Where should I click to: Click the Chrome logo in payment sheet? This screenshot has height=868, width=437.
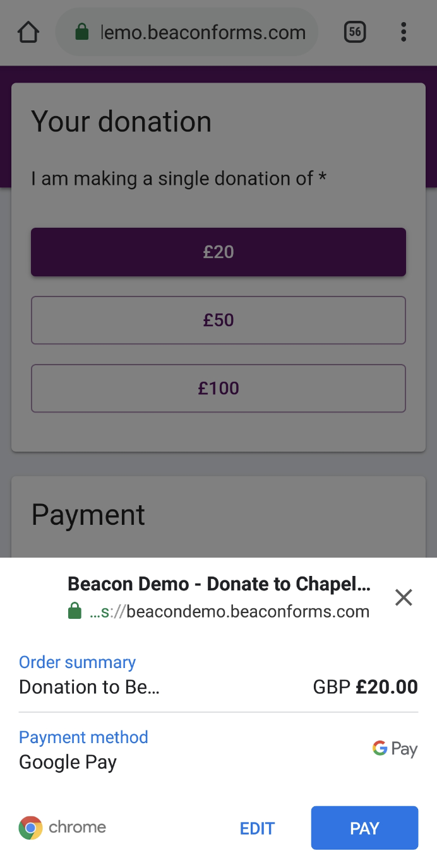pyautogui.click(x=30, y=828)
